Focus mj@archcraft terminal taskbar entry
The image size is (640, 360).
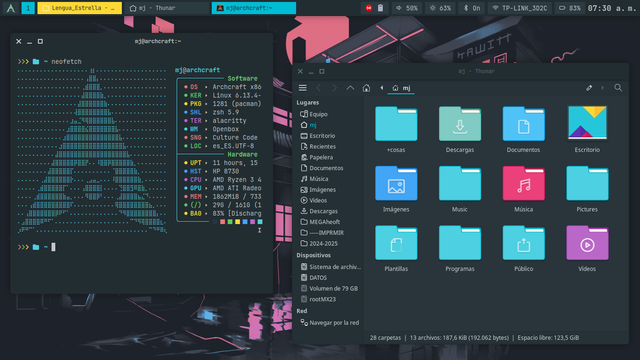point(254,8)
